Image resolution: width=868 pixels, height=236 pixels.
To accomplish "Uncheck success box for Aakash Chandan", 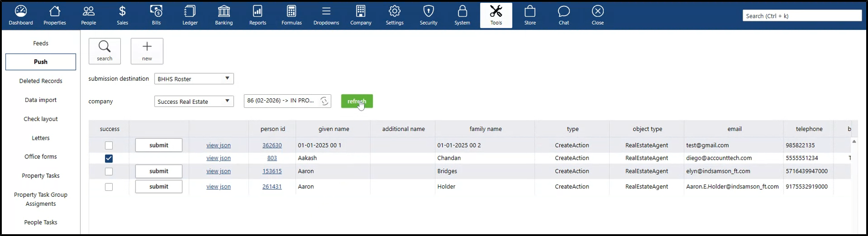I will point(109,158).
